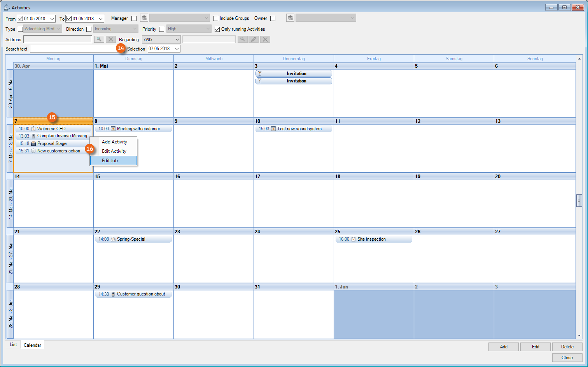Screen dimensions: 588x367
Task: Check the Include Groups checkbox
Action: (216, 18)
